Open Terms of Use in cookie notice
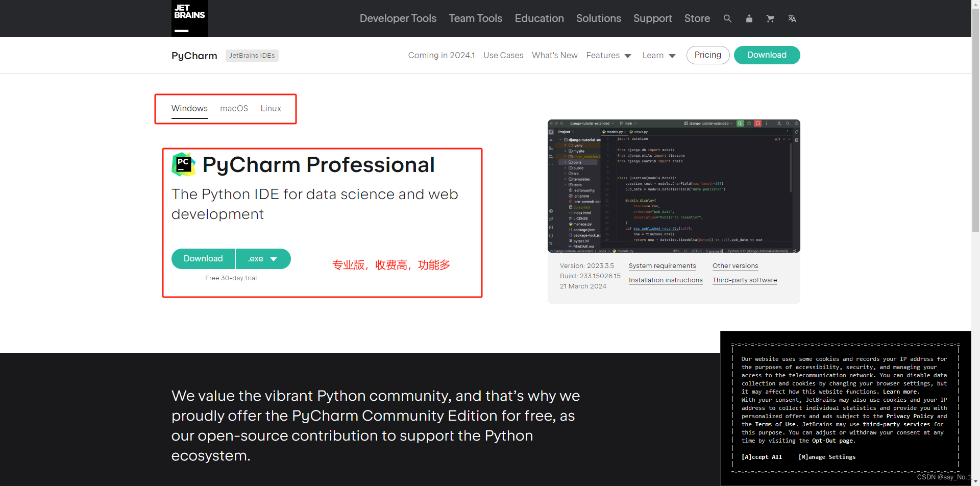This screenshot has height=486, width=980. (775, 424)
